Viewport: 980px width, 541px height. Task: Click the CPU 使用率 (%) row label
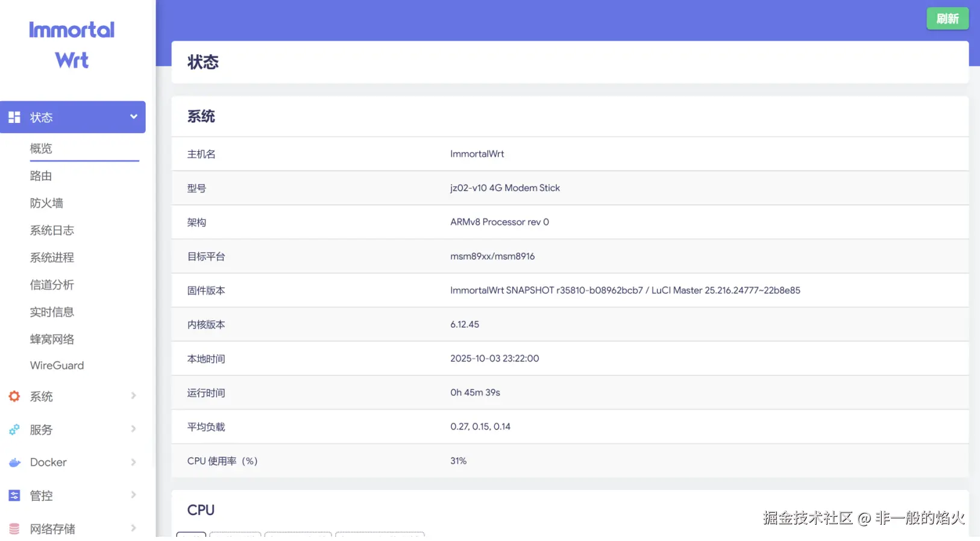coord(222,461)
